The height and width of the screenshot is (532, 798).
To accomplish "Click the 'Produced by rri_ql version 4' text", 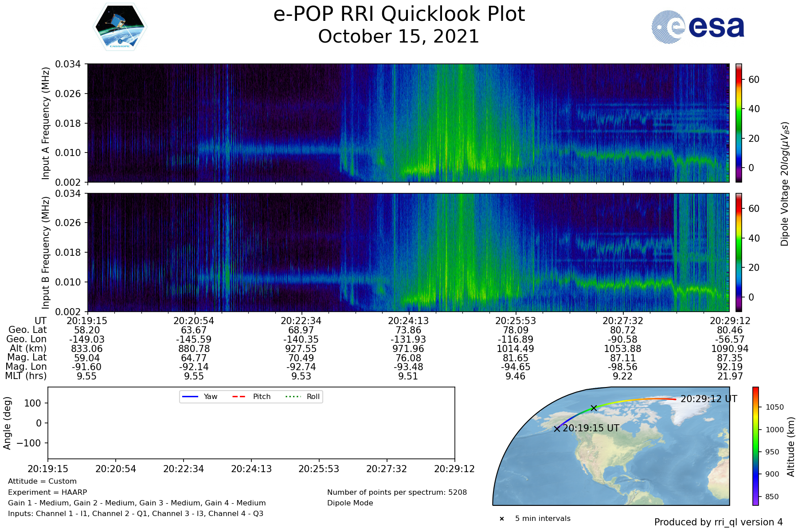I will pos(718,522).
